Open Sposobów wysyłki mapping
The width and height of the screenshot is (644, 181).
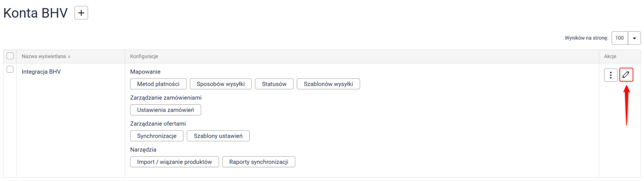click(x=221, y=84)
